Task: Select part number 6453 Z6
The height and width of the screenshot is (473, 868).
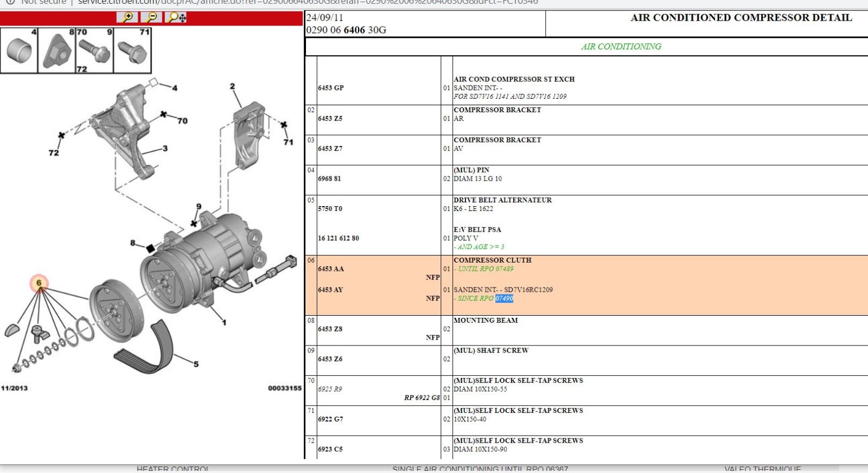Action: 330,359
